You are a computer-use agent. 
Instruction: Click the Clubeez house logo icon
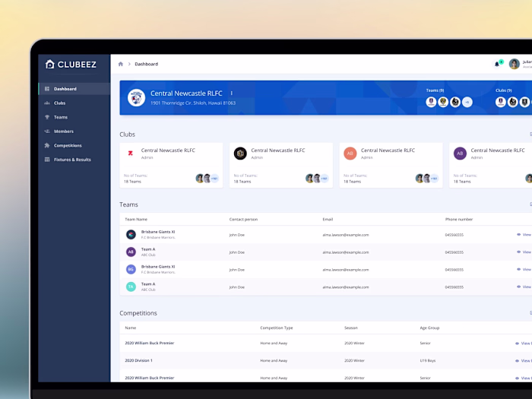pos(50,64)
